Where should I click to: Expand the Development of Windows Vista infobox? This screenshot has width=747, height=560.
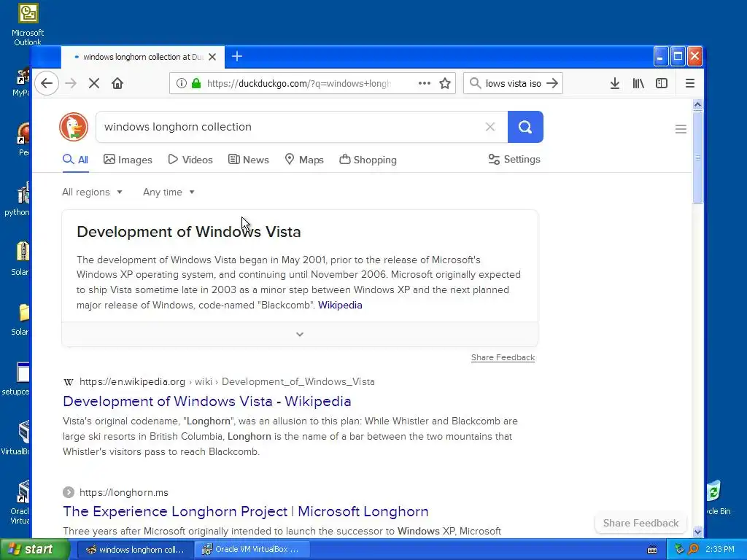click(300, 334)
